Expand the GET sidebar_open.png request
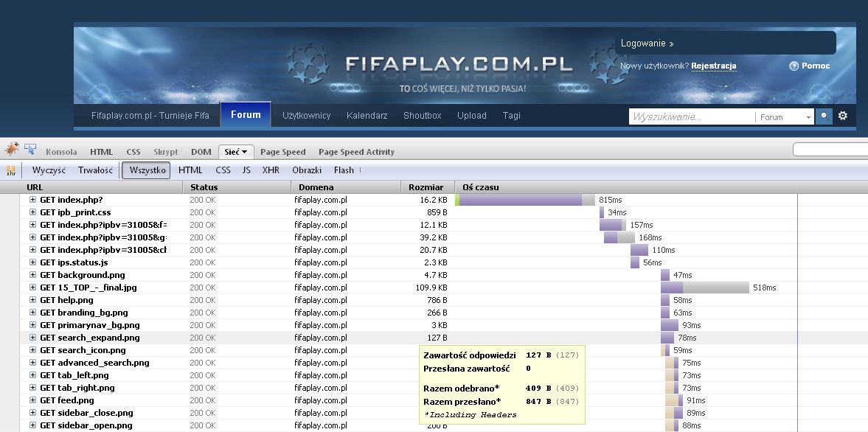The width and height of the screenshot is (868, 432). 32,425
